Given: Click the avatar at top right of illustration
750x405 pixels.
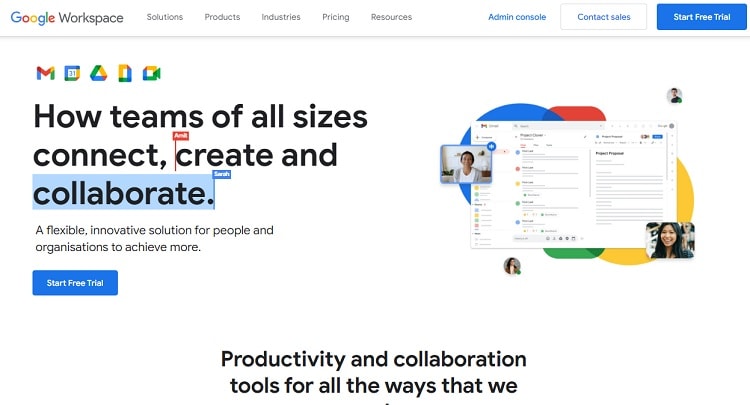Looking at the screenshot, I should (674, 96).
